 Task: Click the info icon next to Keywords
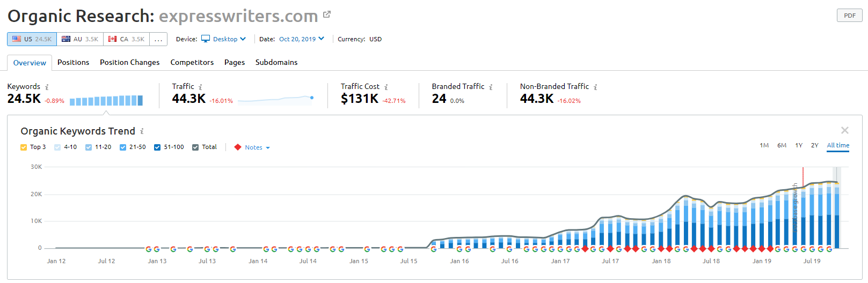click(47, 87)
